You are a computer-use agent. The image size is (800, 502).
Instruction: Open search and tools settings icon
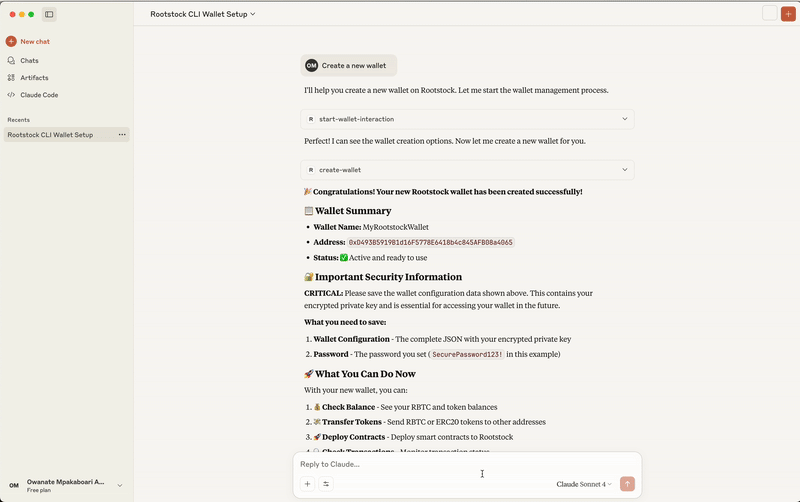pos(326,484)
